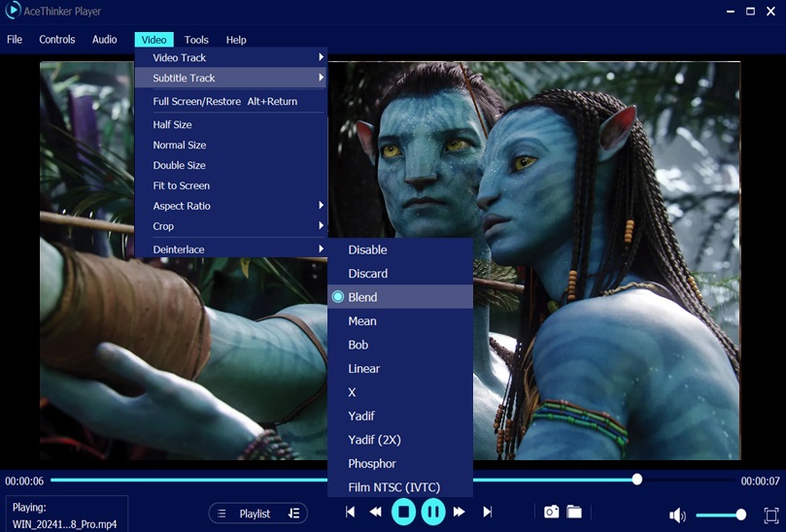This screenshot has height=532, width=786.
Task: Stop the video playback
Action: tap(403, 512)
